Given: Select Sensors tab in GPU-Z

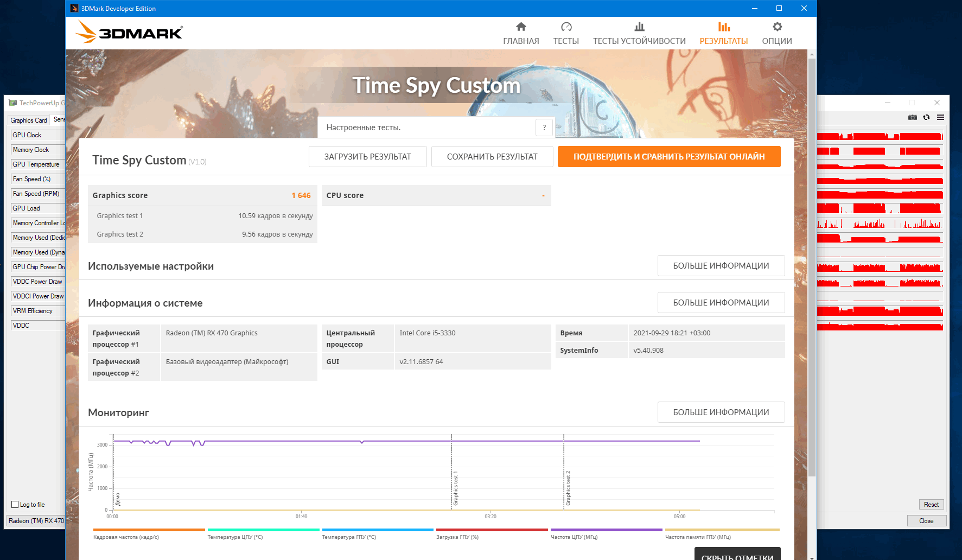Looking at the screenshot, I should pos(59,119).
